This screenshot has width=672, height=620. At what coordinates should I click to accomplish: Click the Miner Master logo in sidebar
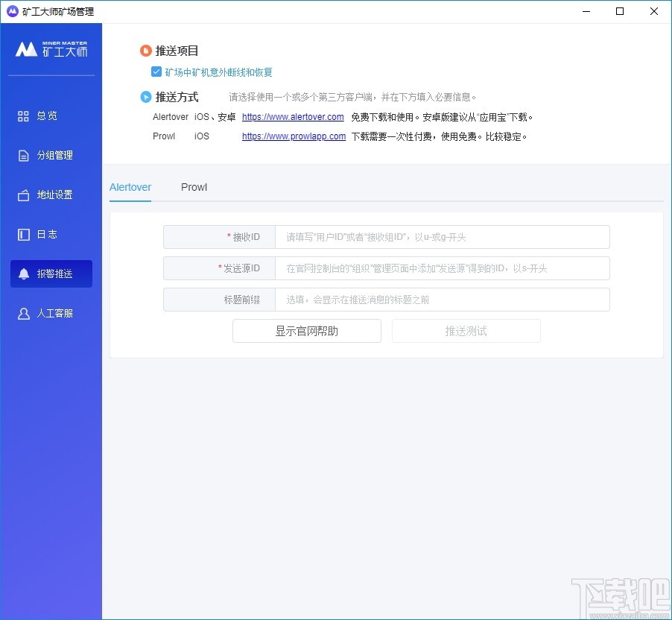51,49
